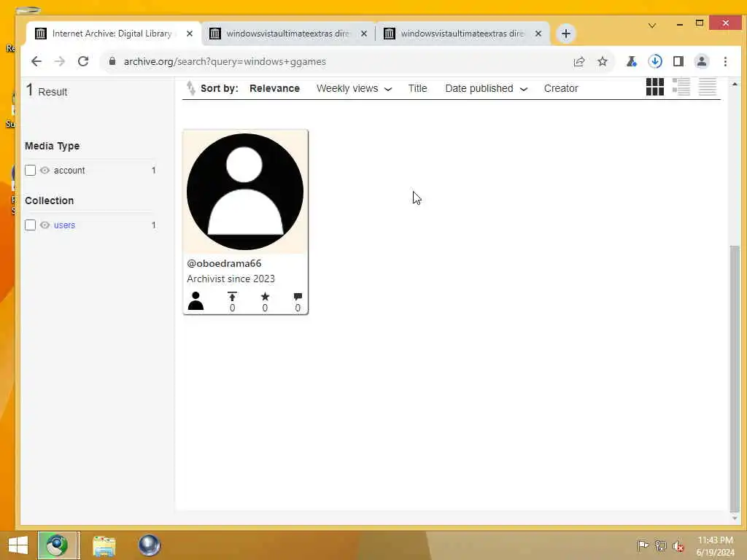747x560 pixels.
Task: Open the downloads icon in toolbar
Action: [x=655, y=61]
